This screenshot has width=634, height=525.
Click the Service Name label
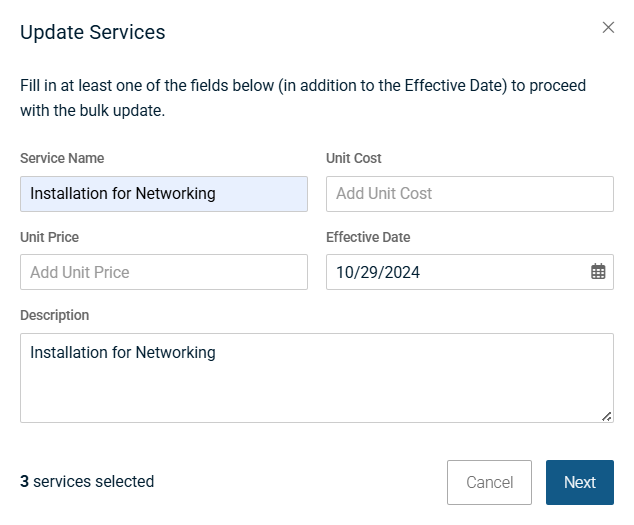coord(62,158)
